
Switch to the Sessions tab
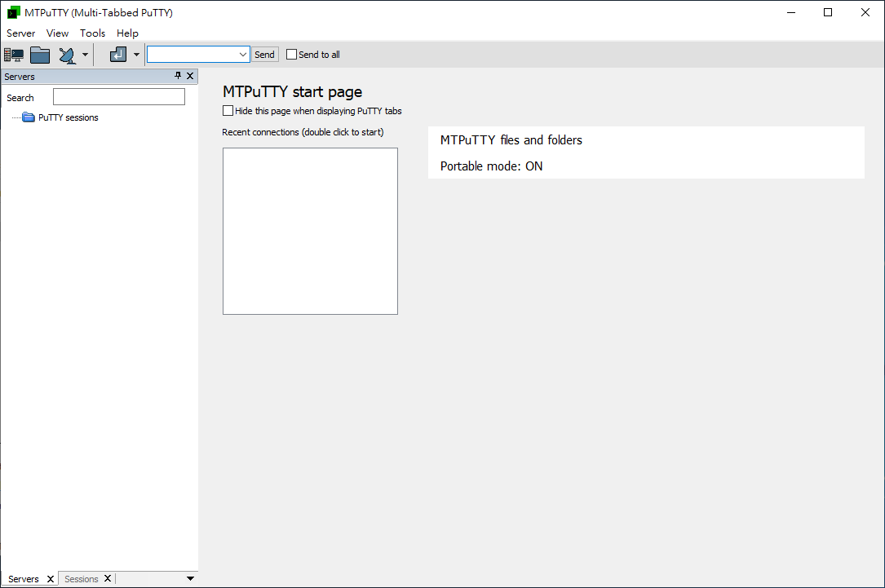[81, 578]
